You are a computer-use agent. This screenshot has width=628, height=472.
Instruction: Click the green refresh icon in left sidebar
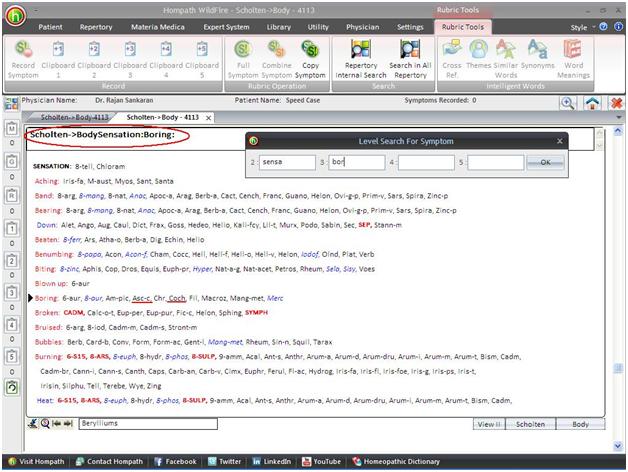(12, 387)
